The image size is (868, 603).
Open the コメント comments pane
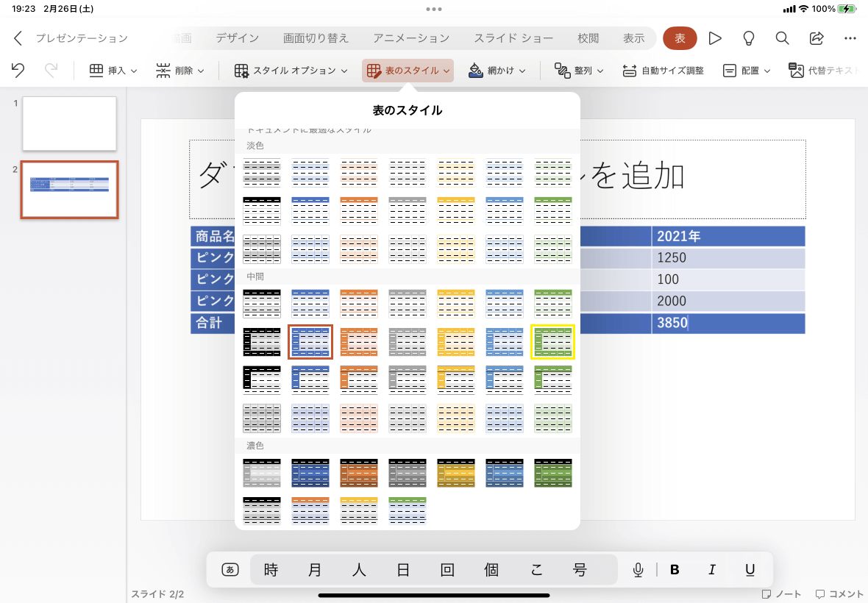click(x=839, y=594)
